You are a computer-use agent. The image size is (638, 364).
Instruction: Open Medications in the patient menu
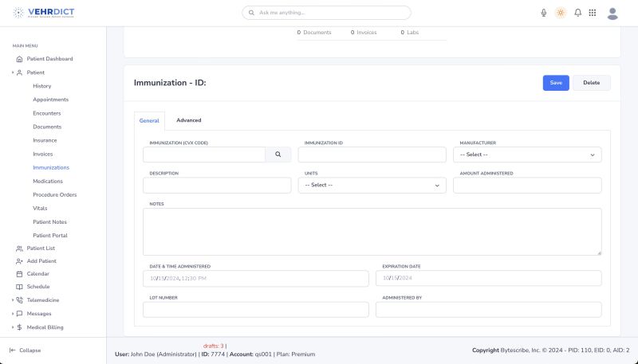point(48,181)
